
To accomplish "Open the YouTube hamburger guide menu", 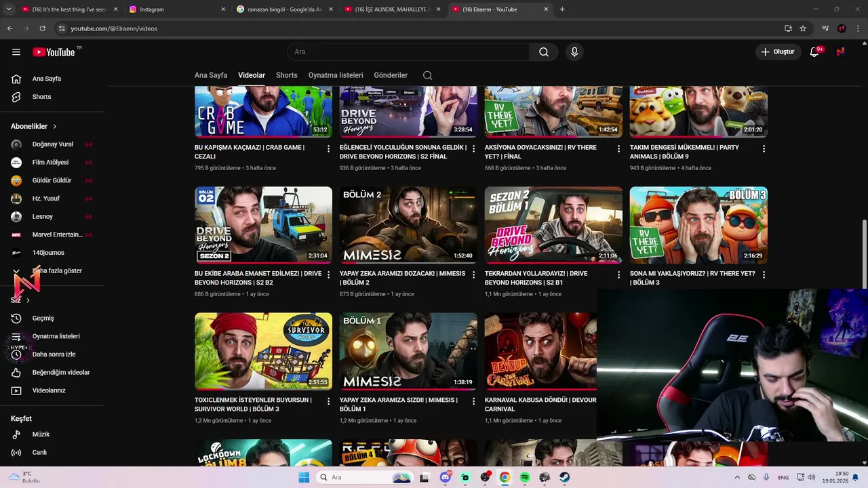I will pos(16,52).
